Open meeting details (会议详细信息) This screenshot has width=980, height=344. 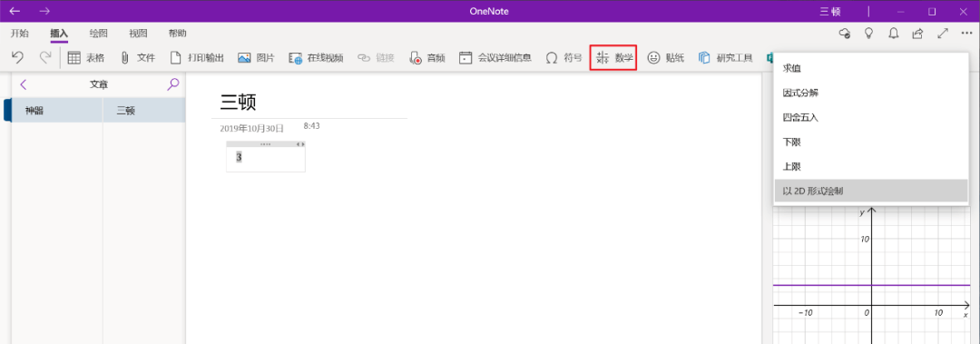[x=495, y=58]
